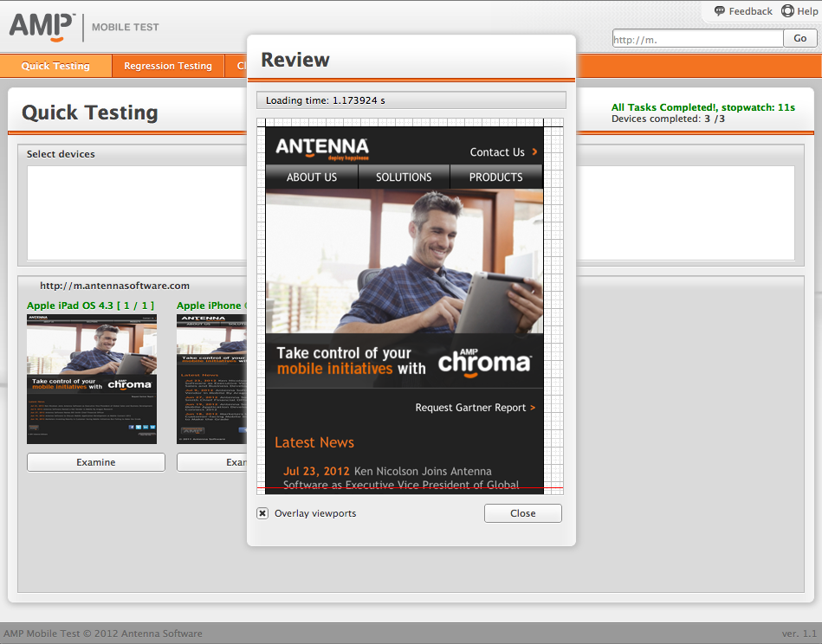Click the Help lifebuoy icon
Image resolution: width=822 pixels, height=644 pixels.
tap(787, 11)
